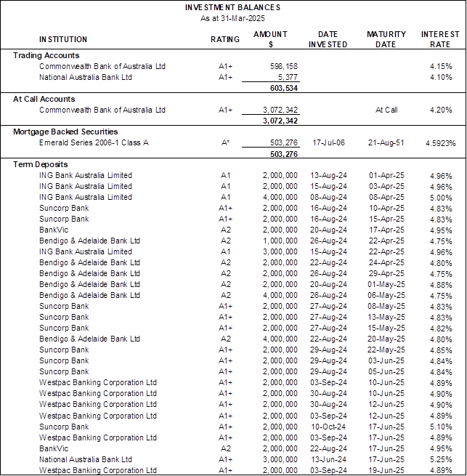Select the 'As at 31-Mar-2025' date line

pyautogui.click(x=232, y=17)
